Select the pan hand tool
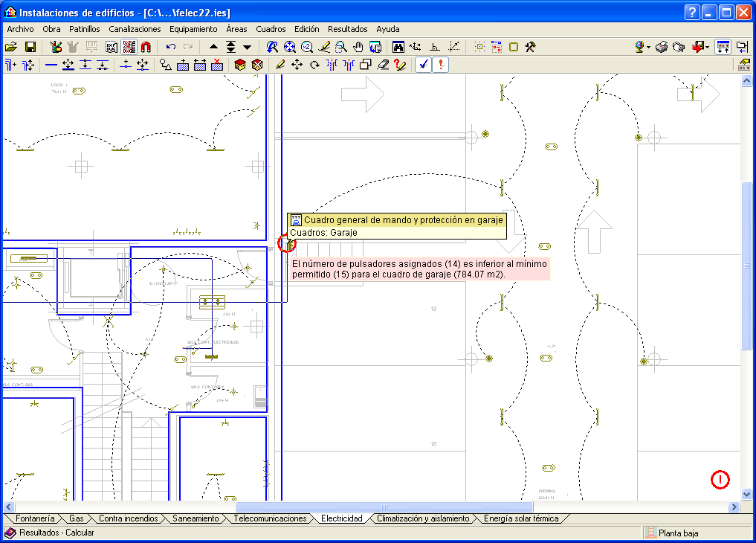 pyautogui.click(x=358, y=47)
